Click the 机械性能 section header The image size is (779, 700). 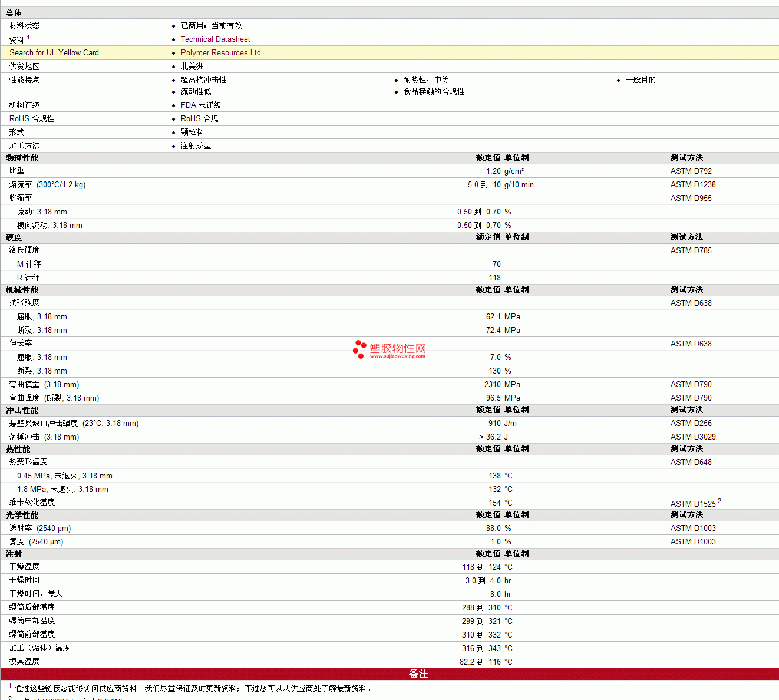[22, 290]
